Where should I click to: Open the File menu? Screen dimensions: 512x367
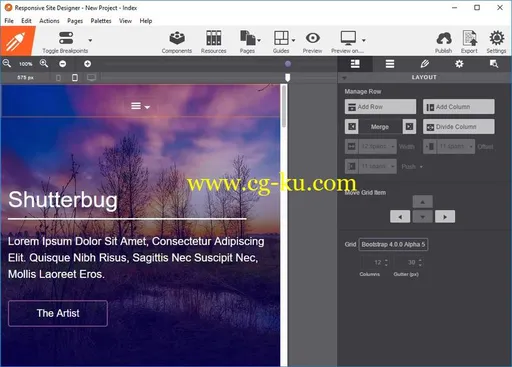(9, 21)
